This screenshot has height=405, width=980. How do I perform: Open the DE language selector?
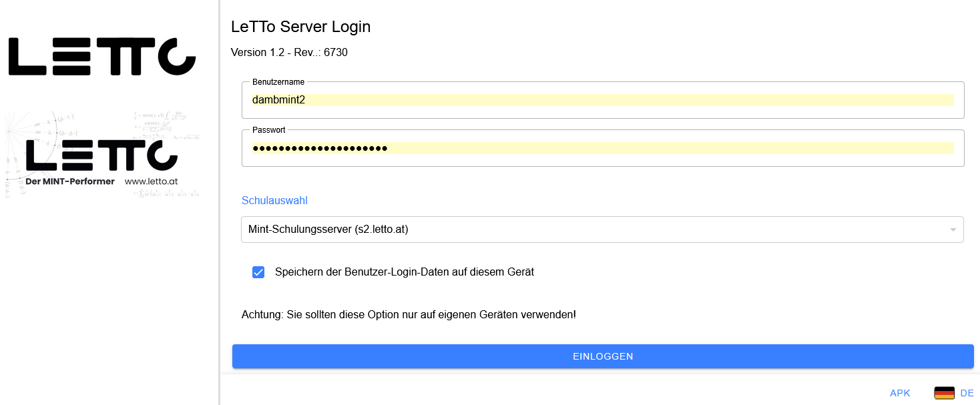coord(967,393)
